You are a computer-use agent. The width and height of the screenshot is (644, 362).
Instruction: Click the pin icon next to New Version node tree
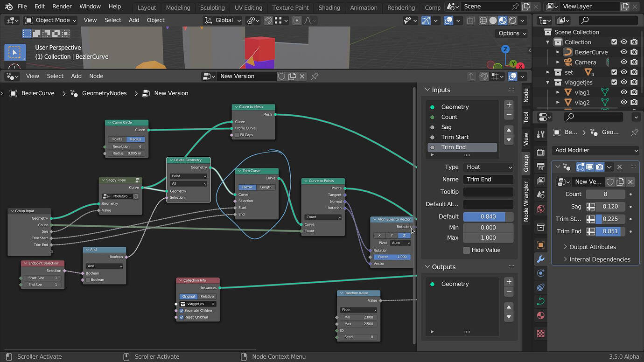pyautogui.click(x=315, y=76)
